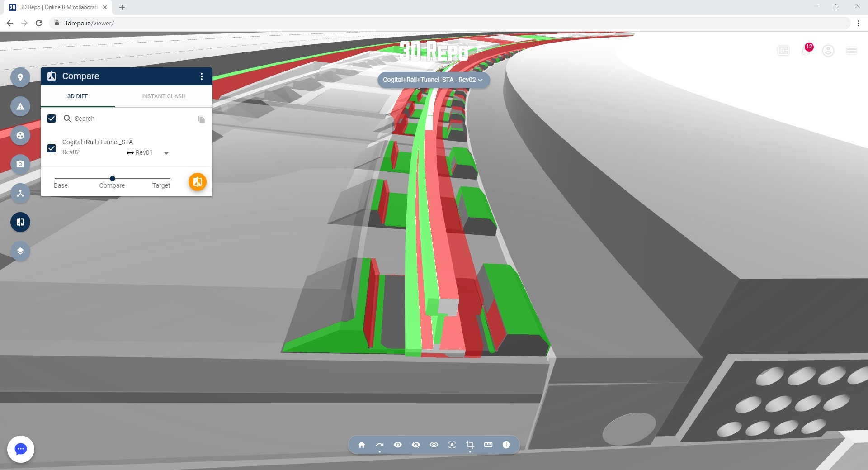The width and height of the screenshot is (868, 470).
Task: Open the clip/crop tool in bottom toolbar
Action: coord(470,445)
